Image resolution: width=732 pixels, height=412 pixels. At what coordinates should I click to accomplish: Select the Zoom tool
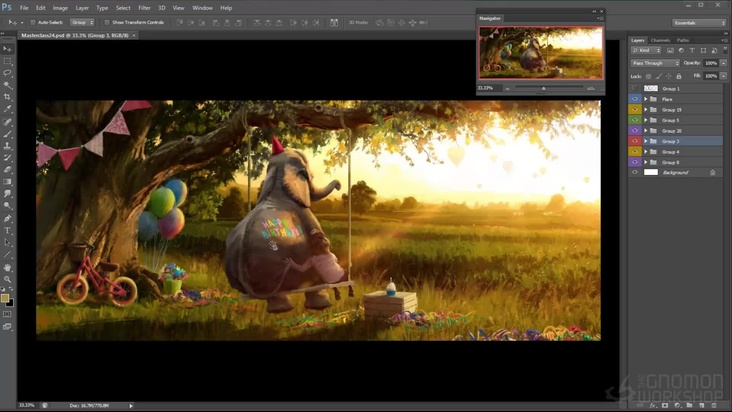(7, 279)
